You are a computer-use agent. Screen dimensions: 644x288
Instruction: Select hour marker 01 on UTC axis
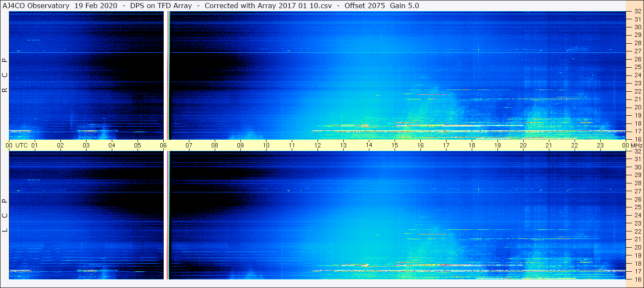coord(35,145)
